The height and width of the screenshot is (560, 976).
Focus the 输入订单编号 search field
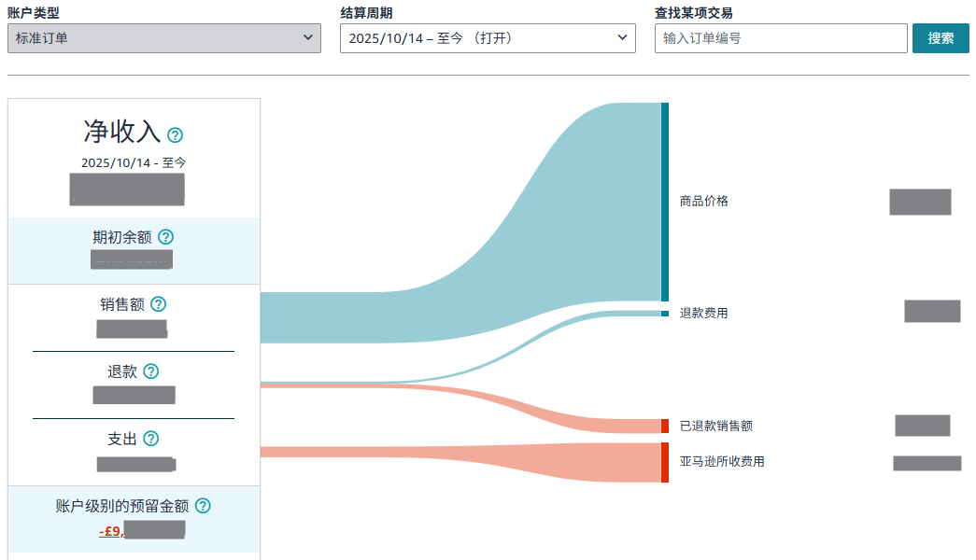780,38
